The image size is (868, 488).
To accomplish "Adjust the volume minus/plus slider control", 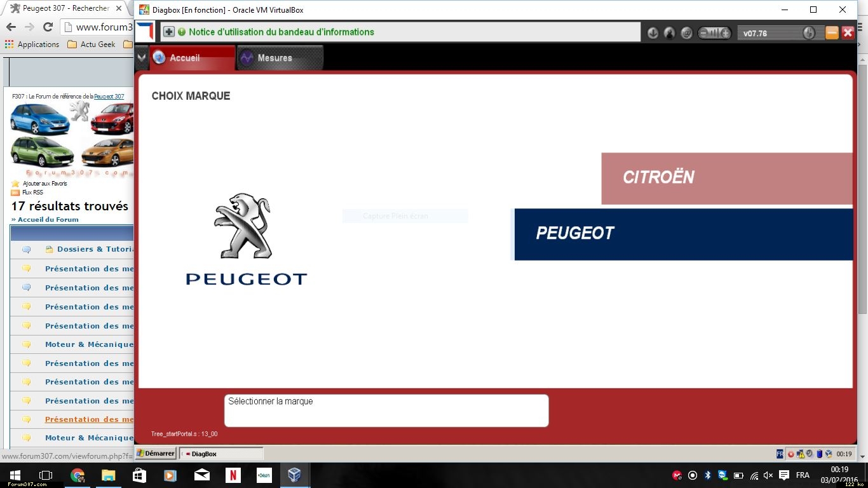I will point(715,33).
